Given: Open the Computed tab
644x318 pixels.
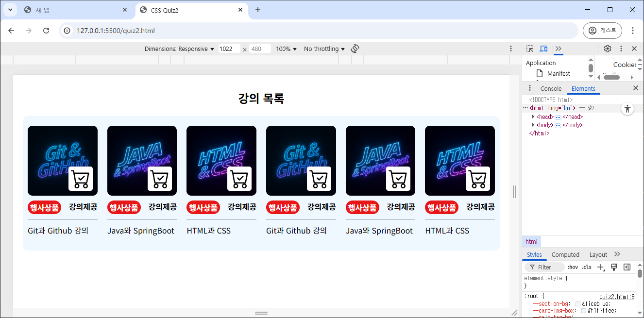Looking at the screenshot, I should [x=565, y=254].
